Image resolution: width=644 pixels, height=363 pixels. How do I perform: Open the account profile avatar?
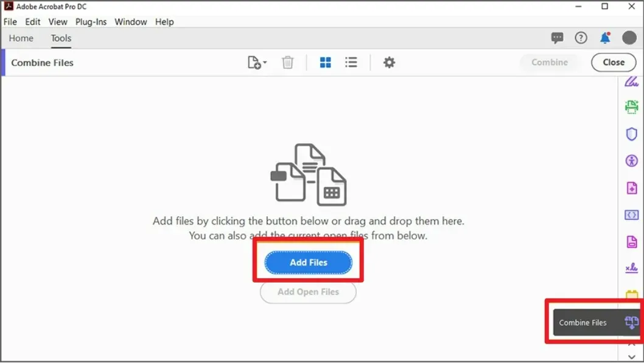(629, 38)
